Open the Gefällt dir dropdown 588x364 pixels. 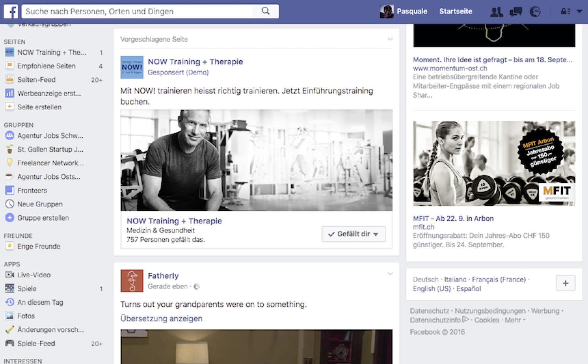tap(353, 234)
